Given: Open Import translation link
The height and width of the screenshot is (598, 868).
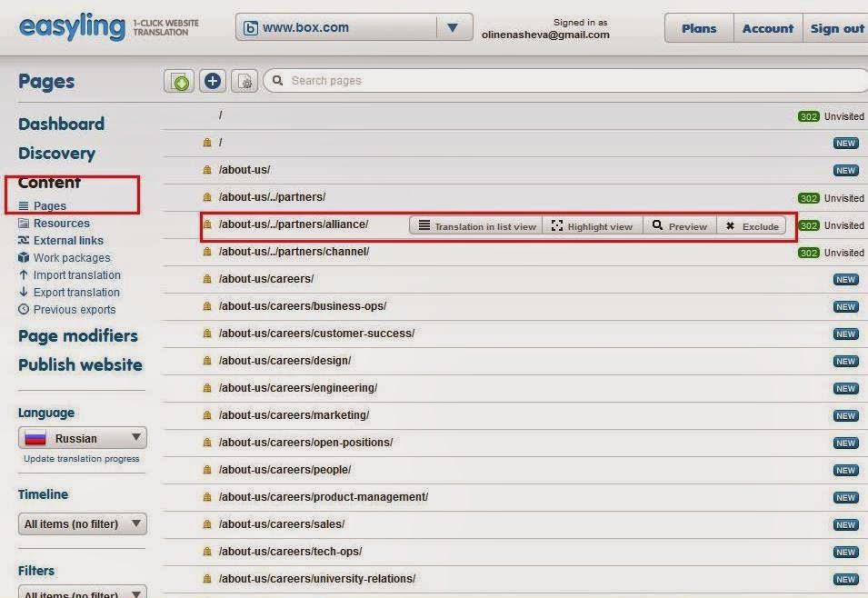Looking at the screenshot, I should click(x=77, y=274).
